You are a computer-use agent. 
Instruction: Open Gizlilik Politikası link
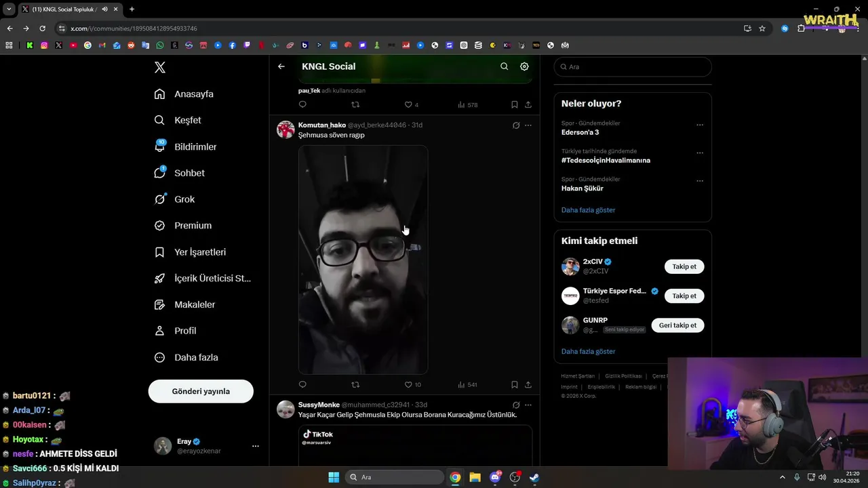(x=623, y=376)
